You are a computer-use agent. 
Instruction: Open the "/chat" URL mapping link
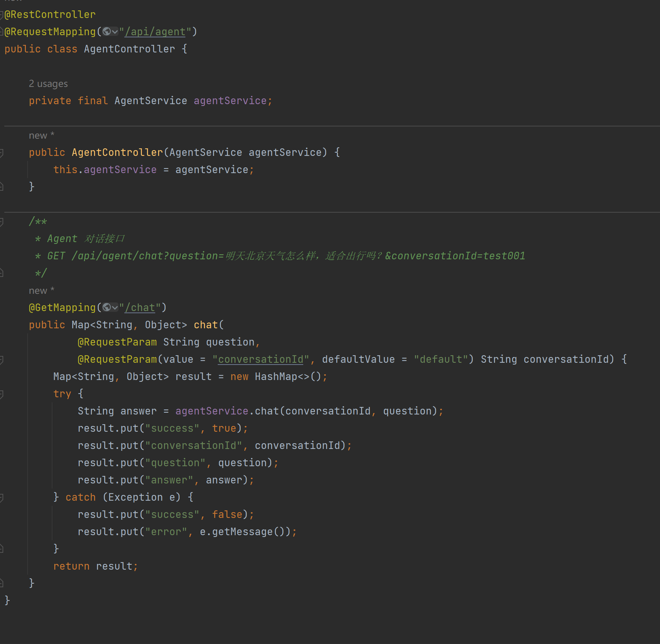click(140, 308)
